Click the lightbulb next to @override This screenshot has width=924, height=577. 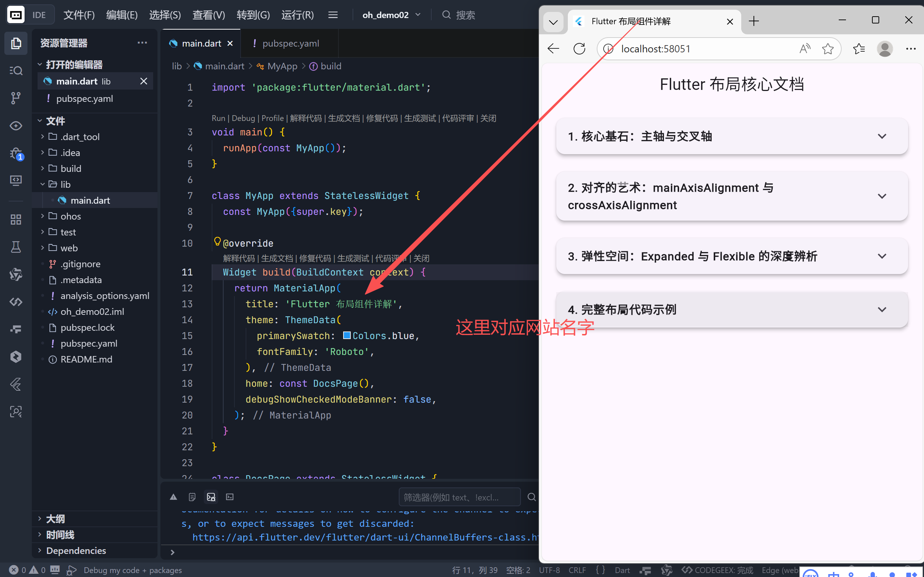(x=217, y=241)
